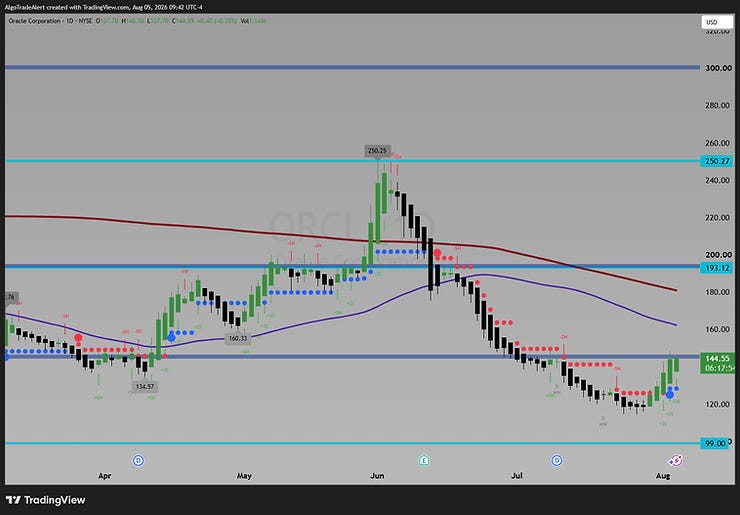Click the 99.00 price label
740x515 pixels.
click(715, 444)
